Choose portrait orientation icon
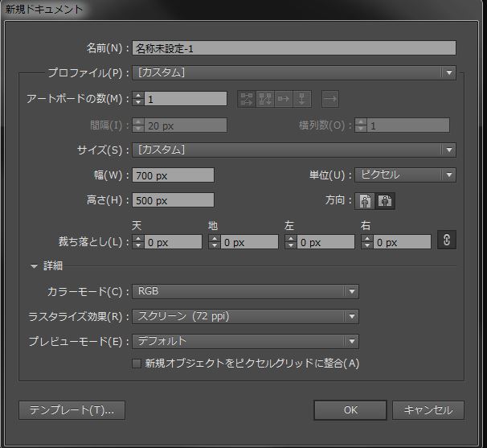Image resolution: width=487 pixels, height=448 pixels. coord(365,201)
